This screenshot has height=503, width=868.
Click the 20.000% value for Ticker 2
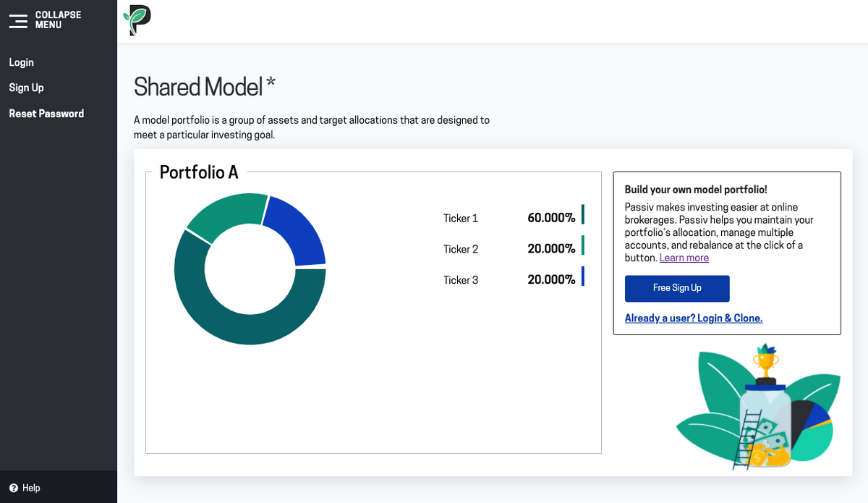coord(551,249)
